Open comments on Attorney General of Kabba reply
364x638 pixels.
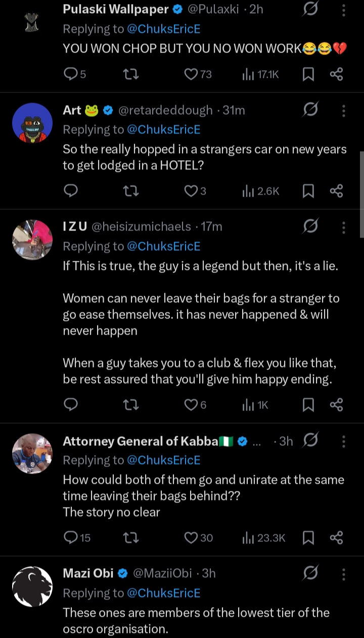pyautogui.click(x=71, y=538)
